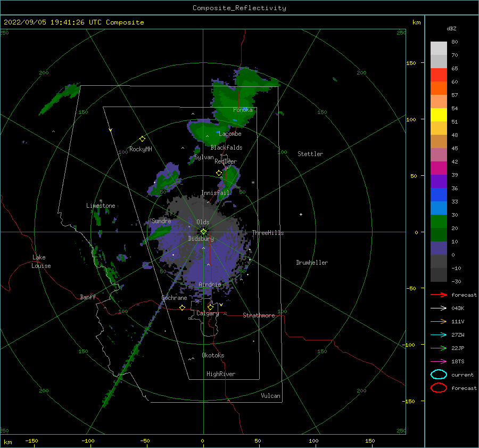Click the Blackfalds town label
Viewport: 479px width, 448px height.
tap(226, 148)
